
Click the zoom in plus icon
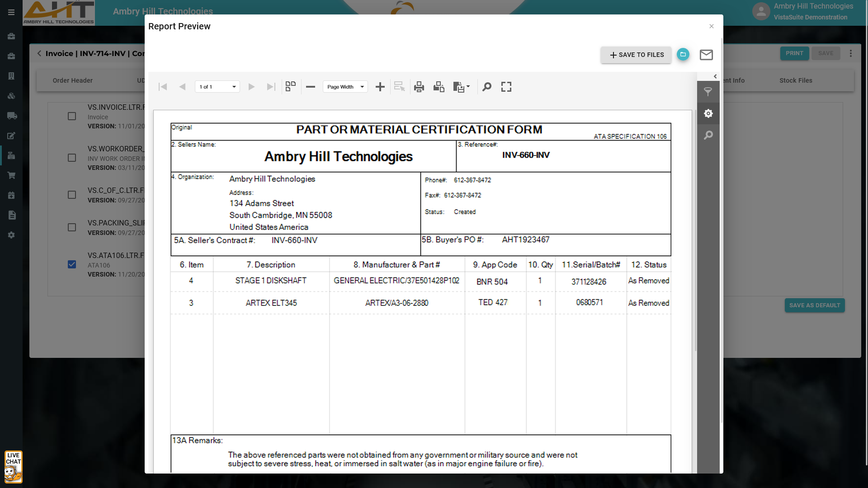click(380, 87)
